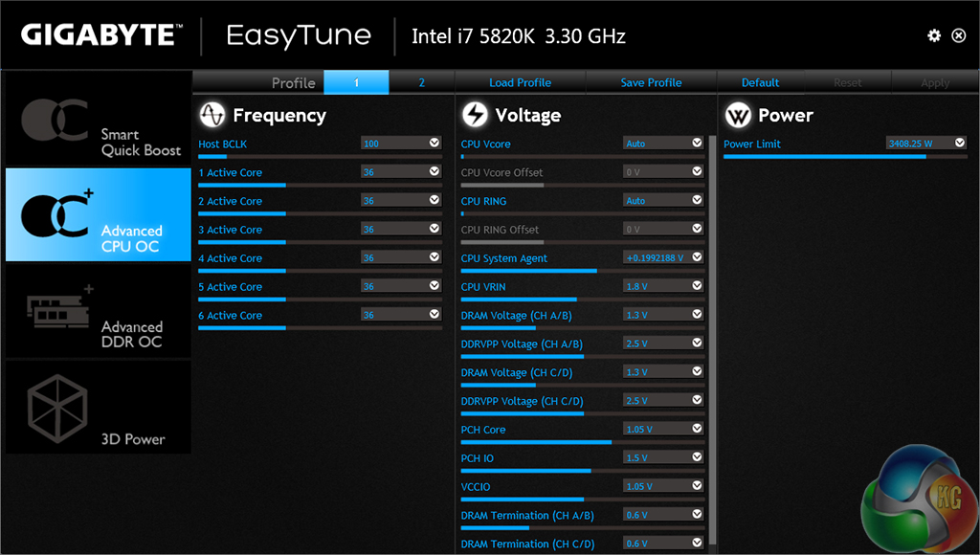The image size is (980, 555).
Task: Open the settings gear icon
Action: coord(934,35)
